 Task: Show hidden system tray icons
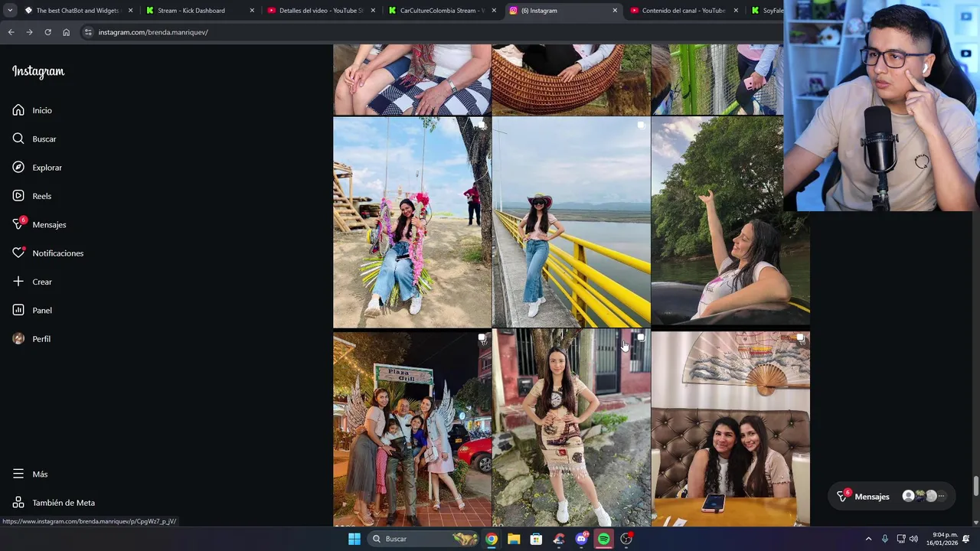point(868,539)
